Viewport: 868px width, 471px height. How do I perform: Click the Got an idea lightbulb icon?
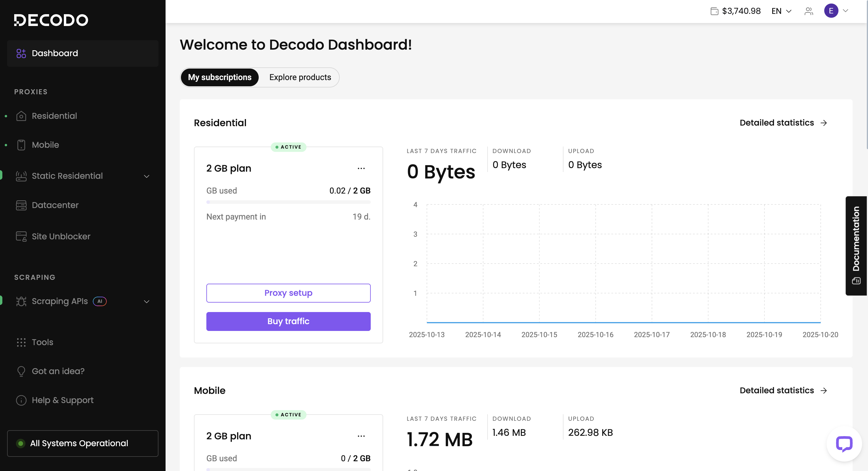click(21, 371)
